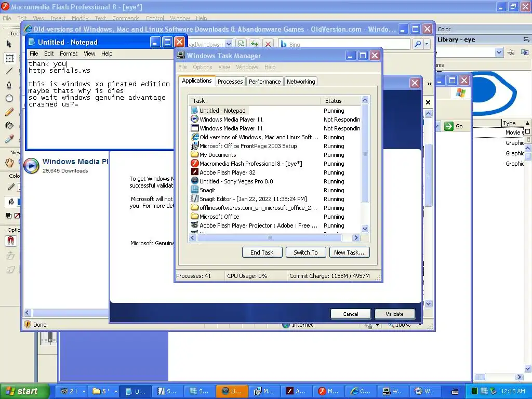Open the Library document dropdown
Image resolution: width=532 pixels, height=399 pixels.
click(499, 52)
